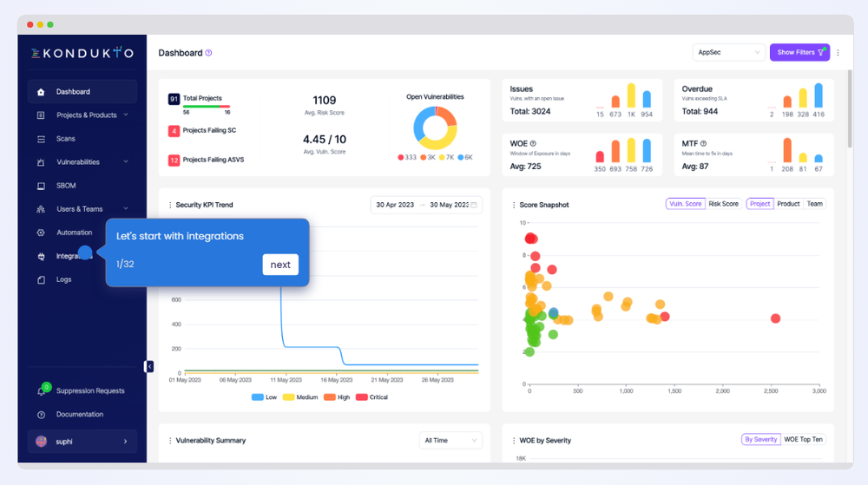Select the Team view toggle

(814, 204)
